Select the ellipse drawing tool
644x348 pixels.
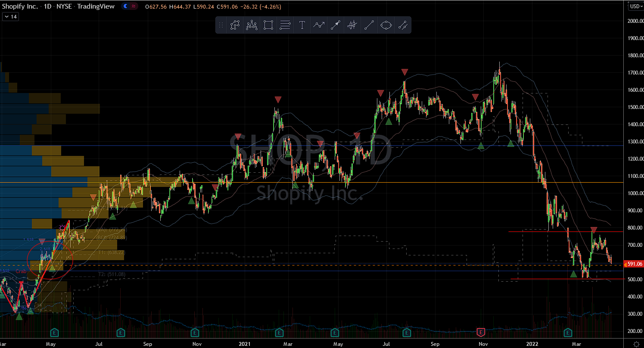pyautogui.click(x=386, y=25)
